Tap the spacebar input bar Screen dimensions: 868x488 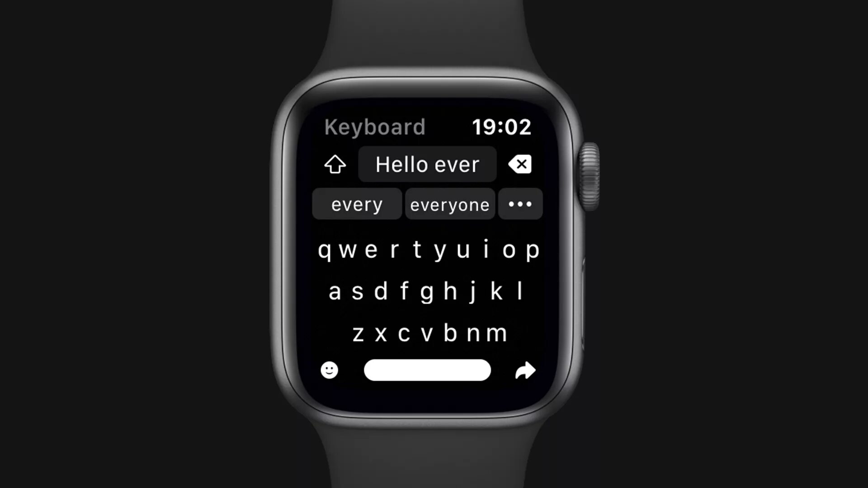427,370
